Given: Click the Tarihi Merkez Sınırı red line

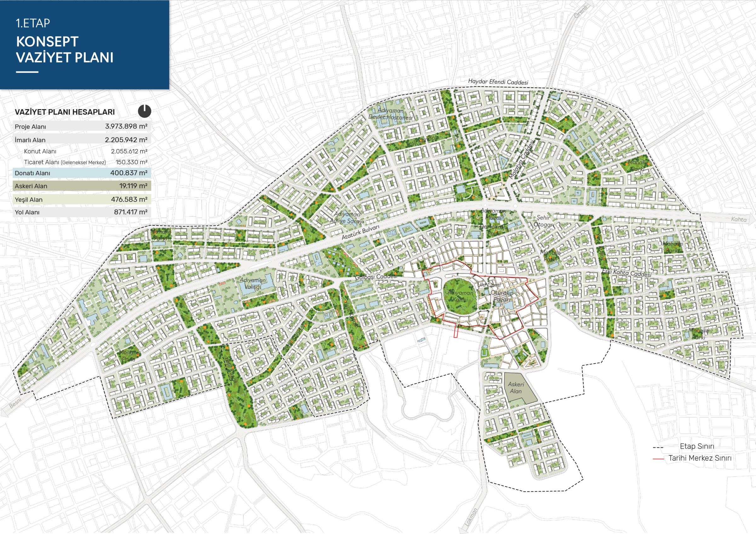Looking at the screenshot, I should click(658, 458).
